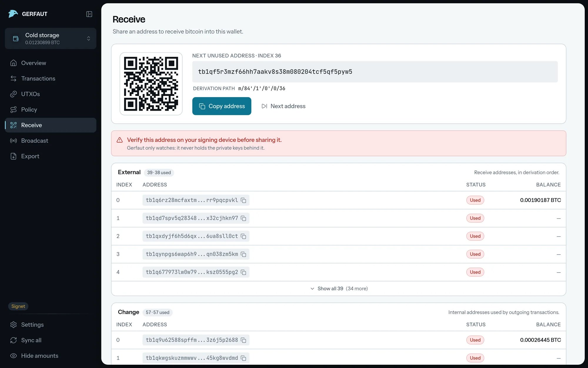Copy change address tb1qkwgskuzmmwwv...45kg8wvdmd

pos(243,358)
